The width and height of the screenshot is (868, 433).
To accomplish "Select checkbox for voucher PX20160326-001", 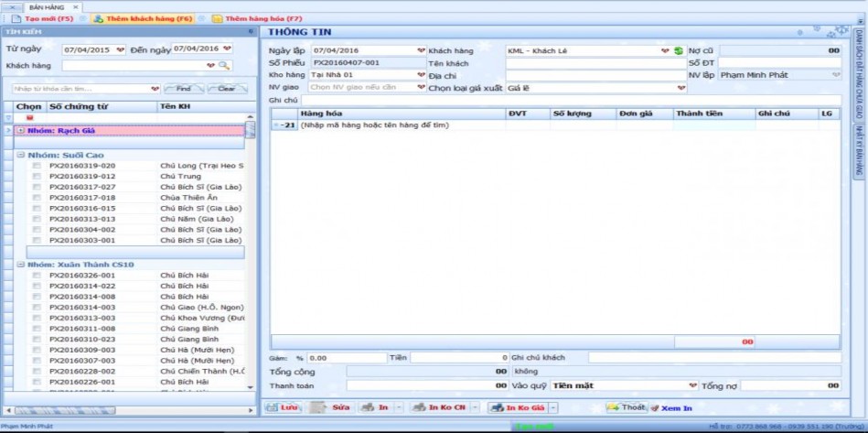I will [37, 276].
